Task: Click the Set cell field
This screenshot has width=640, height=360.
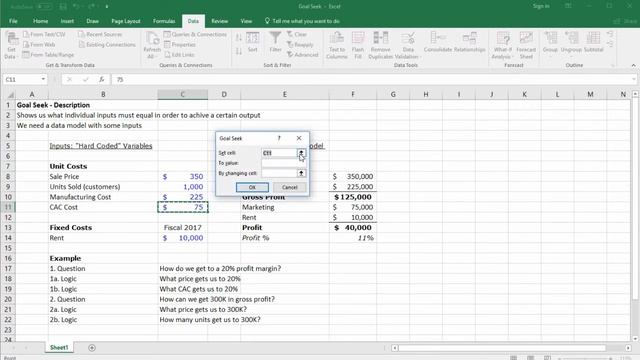Action: pos(279,153)
